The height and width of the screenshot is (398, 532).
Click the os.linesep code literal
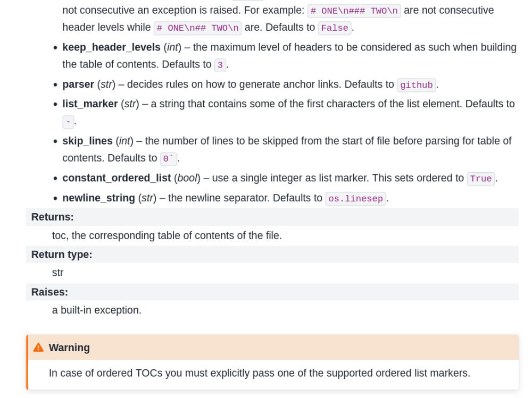(355, 198)
